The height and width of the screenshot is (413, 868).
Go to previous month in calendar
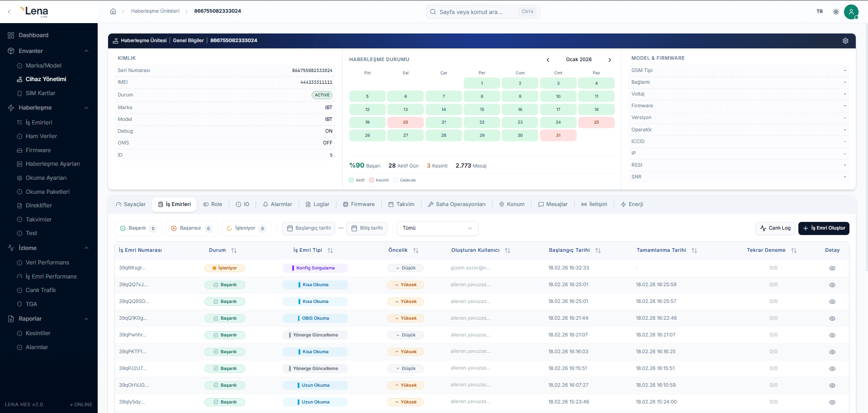(548, 60)
